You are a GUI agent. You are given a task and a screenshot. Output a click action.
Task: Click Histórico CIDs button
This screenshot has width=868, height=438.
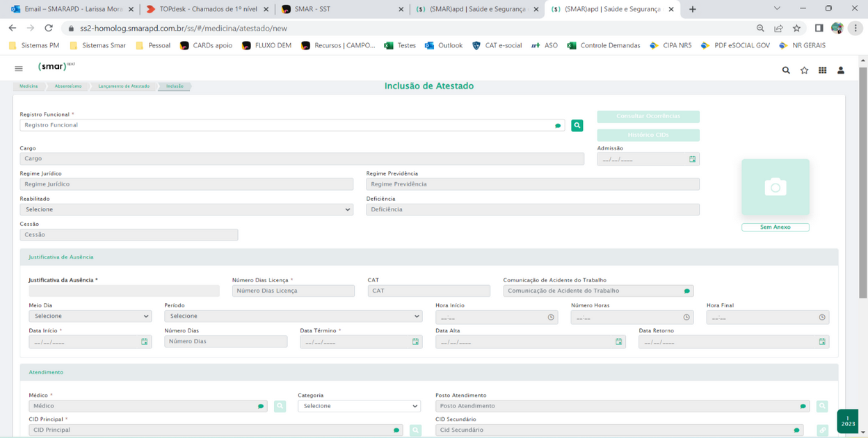pyautogui.click(x=648, y=135)
